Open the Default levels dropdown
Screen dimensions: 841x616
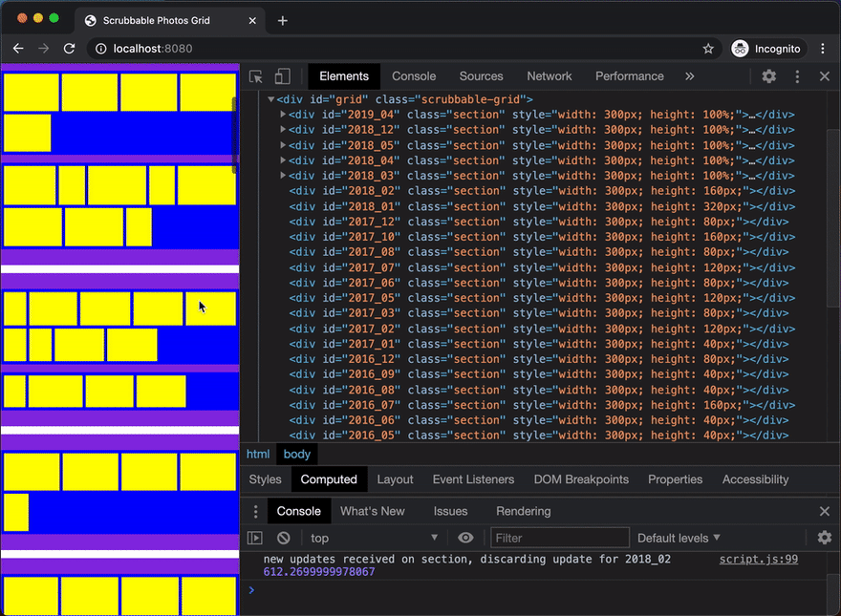[x=679, y=538]
